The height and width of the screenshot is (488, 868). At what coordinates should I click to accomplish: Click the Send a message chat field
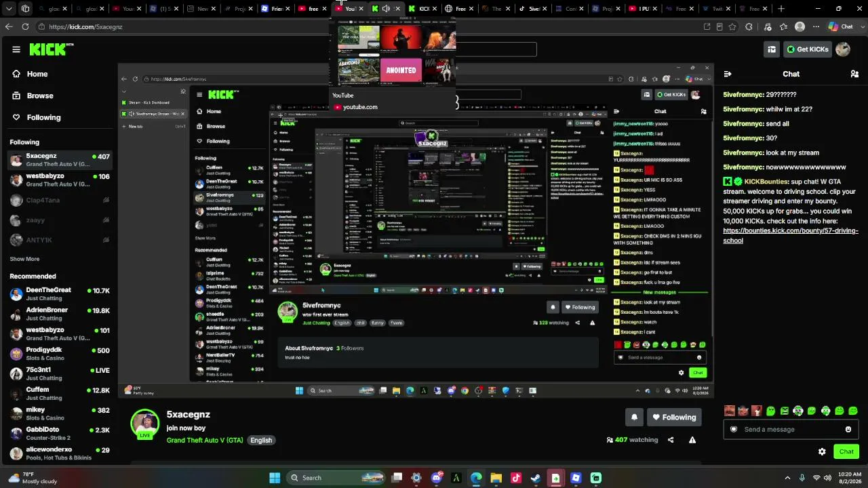[x=791, y=429]
